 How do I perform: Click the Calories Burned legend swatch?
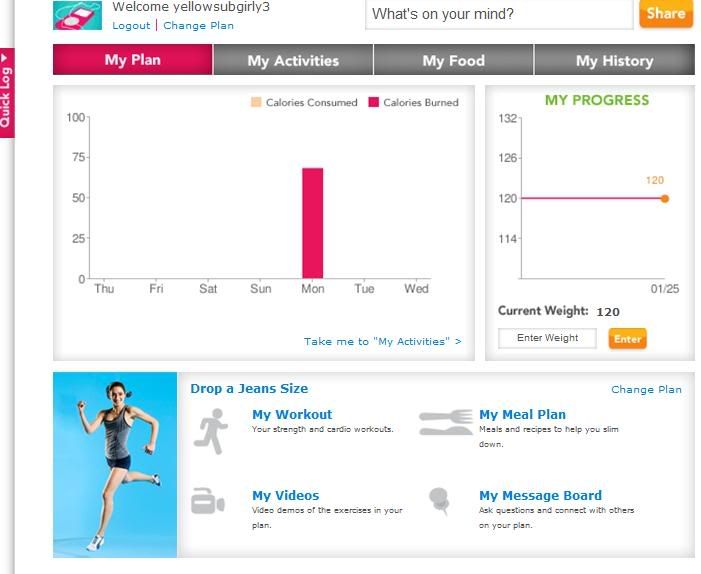coord(374,102)
